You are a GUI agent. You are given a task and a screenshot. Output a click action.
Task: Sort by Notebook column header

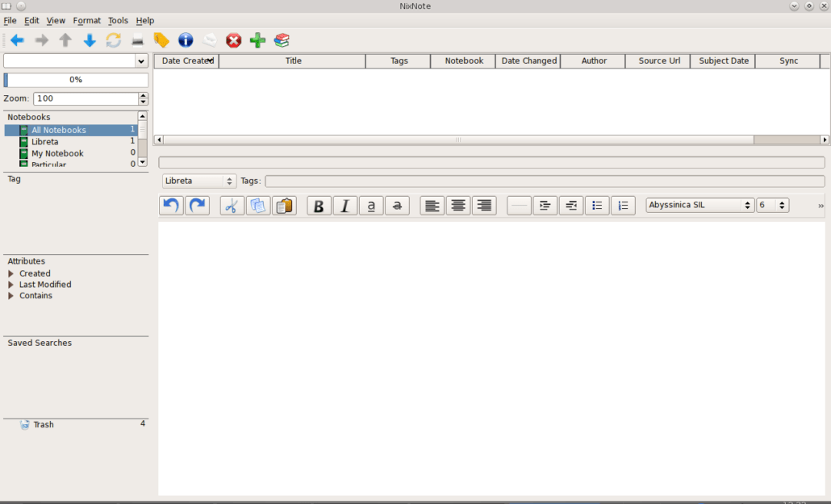464,61
